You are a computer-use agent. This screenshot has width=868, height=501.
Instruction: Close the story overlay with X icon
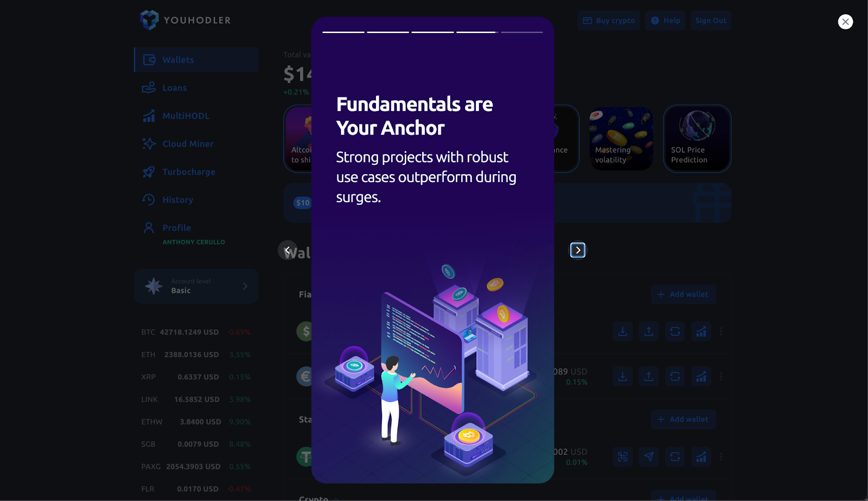click(x=845, y=22)
